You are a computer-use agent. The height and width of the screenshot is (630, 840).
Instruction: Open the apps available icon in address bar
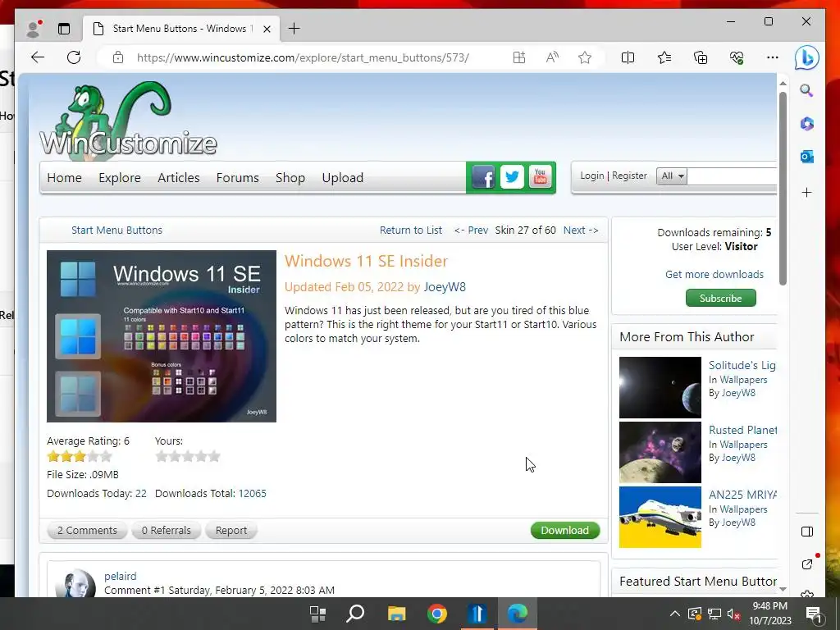point(519,57)
